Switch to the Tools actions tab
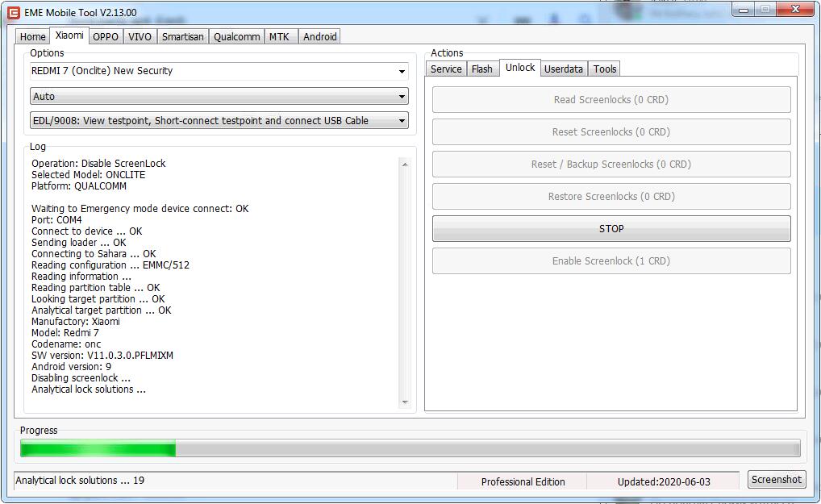The width and height of the screenshot is (821, 504). click(605, 69)
